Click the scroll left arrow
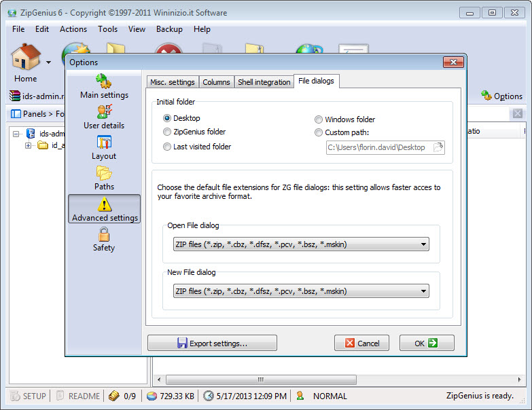The image size is (532, 410). [x=159, y=379]
